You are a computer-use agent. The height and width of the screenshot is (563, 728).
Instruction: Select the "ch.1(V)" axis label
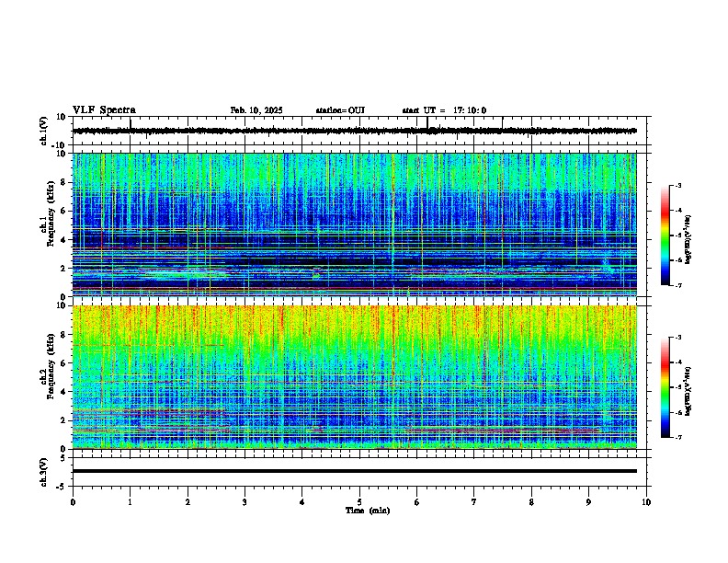pyautogui.click(x=44, y=131)
